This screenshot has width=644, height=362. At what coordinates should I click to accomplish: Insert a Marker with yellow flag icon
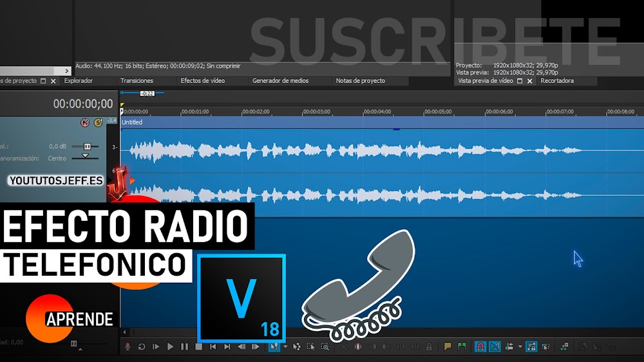(x=448, y=347)
